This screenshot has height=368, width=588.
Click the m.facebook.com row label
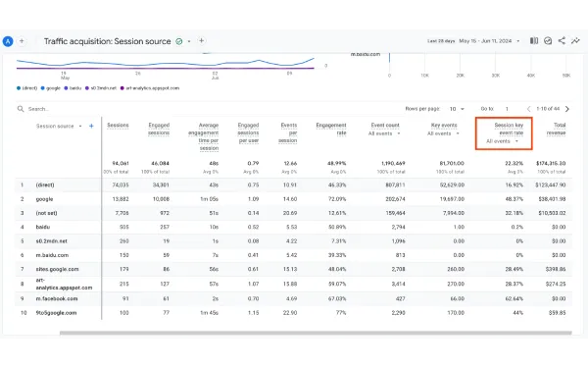point(57,299)
